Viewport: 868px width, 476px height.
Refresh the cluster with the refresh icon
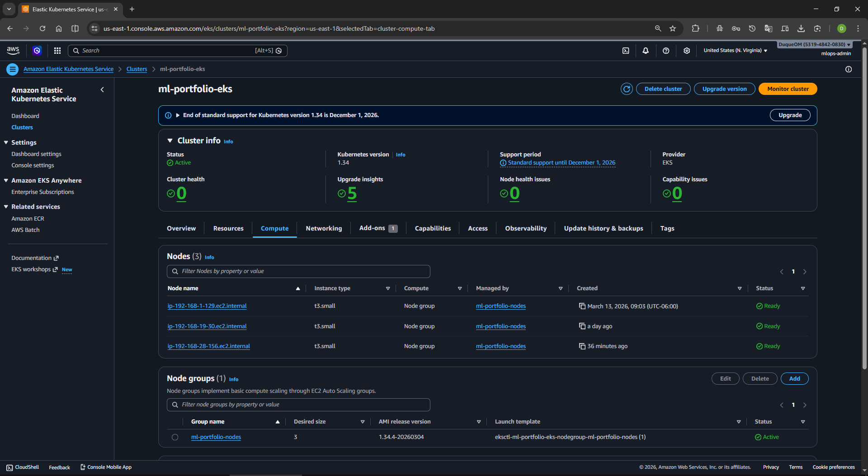tap(627, 89)
